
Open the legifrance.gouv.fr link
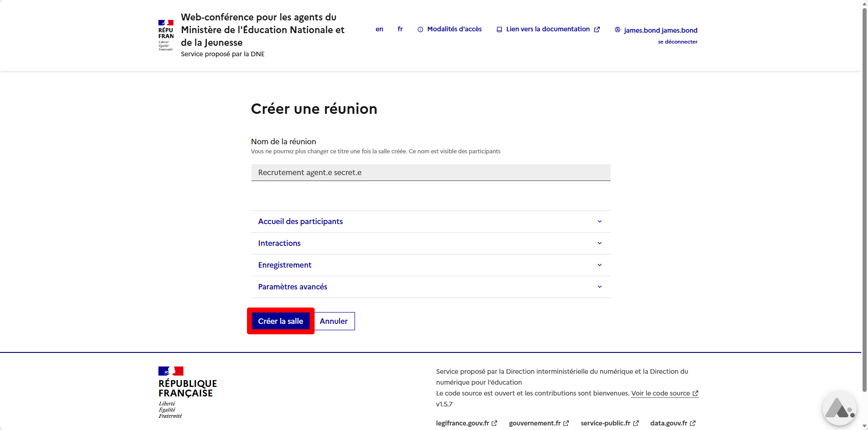point(467,423)
